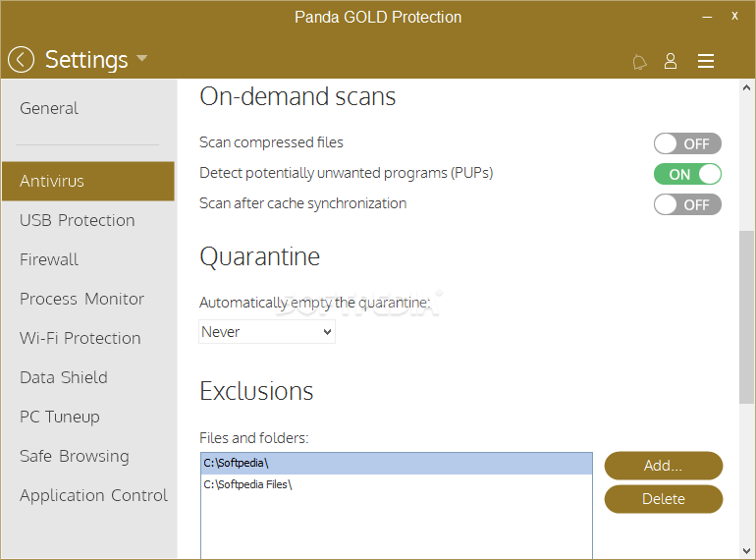Toggle Scan after cache synchronization switch
Screen dimensions: 756x560
coord(687,204)
